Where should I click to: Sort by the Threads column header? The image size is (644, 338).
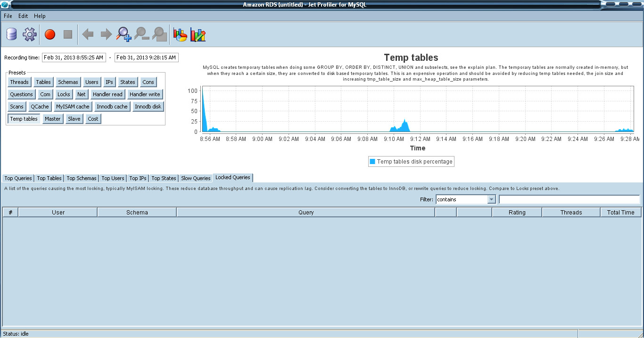(571, 213)
